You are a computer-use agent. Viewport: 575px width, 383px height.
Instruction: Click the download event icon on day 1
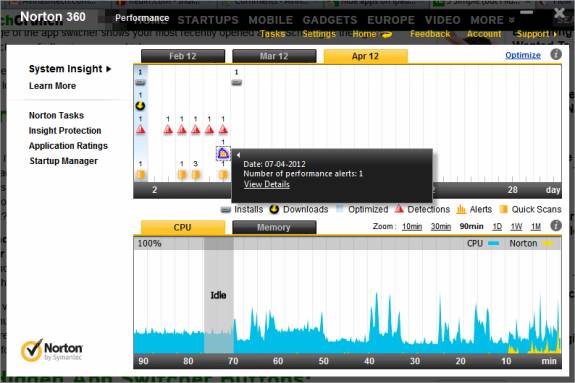pyautogui.click(x=140, y=106)
